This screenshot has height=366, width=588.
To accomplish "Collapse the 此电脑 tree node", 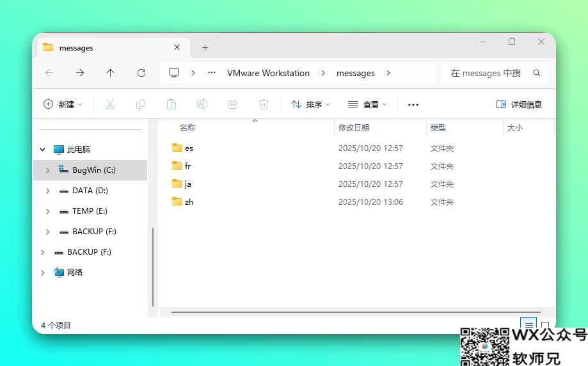I will (x=43, y=150).
